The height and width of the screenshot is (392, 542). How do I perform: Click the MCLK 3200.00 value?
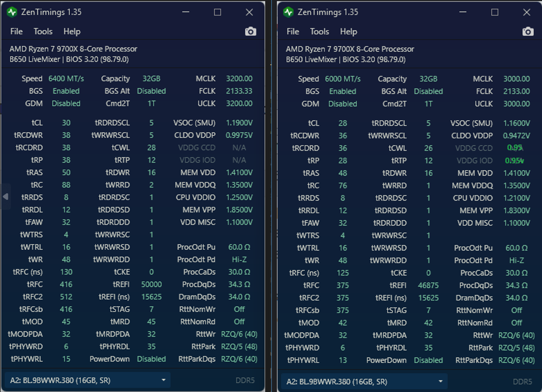click(239, 79)
